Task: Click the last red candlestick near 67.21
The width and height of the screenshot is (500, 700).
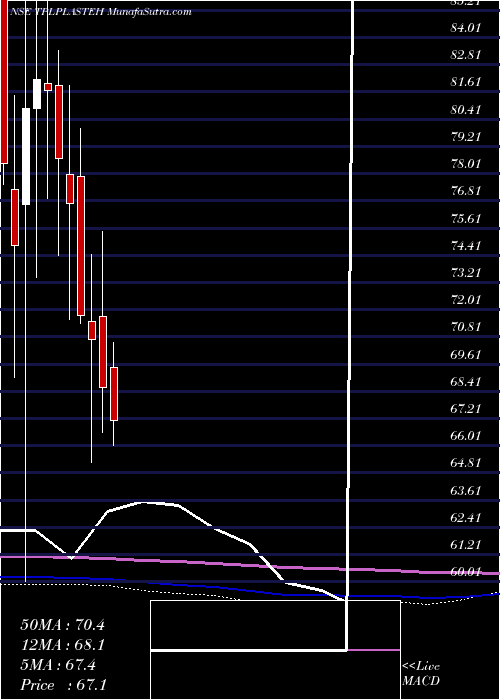Action: [x=114, y=394]
